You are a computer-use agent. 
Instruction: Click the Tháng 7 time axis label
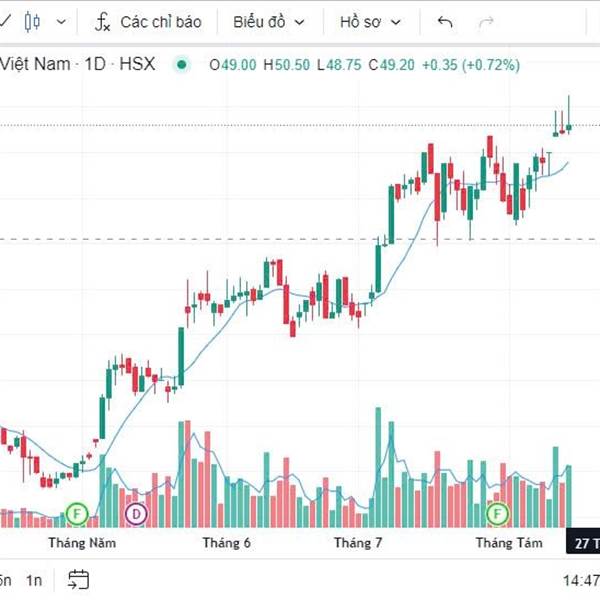(x=358, y=543)
